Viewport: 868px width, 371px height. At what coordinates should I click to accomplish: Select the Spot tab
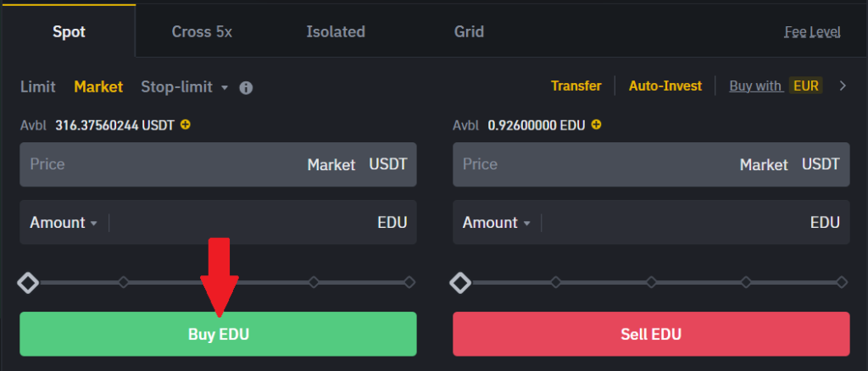69,31
